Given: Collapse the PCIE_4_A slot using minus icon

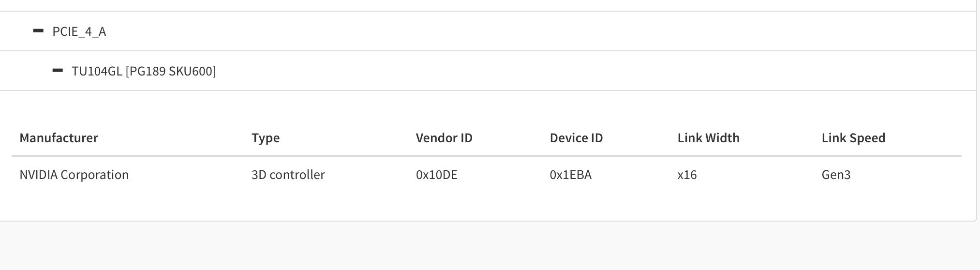Looking at the screenshot, I should [x=38, y=31].
